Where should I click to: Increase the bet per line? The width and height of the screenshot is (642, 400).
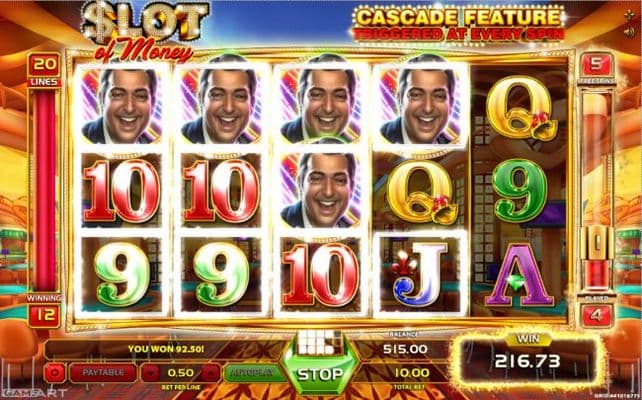[211, 373]
